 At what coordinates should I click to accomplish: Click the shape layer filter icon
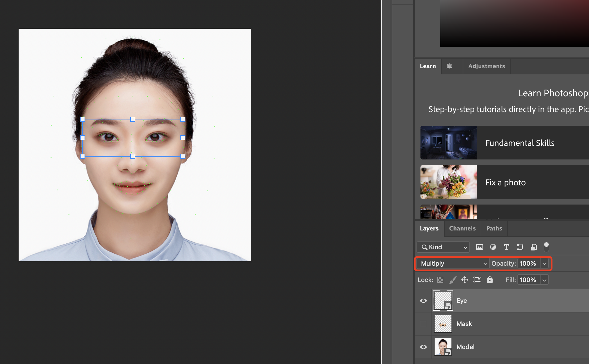pyautogui.click(x=520, y=247)
